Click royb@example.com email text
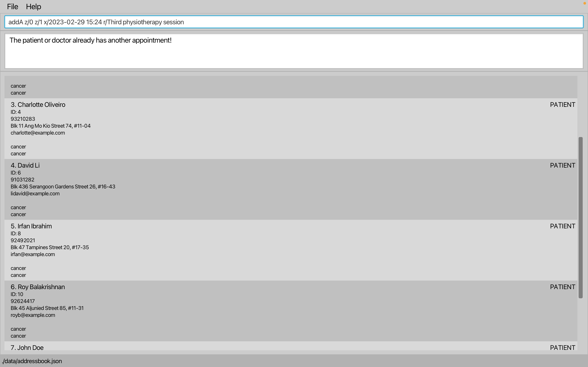 pyautogui.click(x=33, y=315)
